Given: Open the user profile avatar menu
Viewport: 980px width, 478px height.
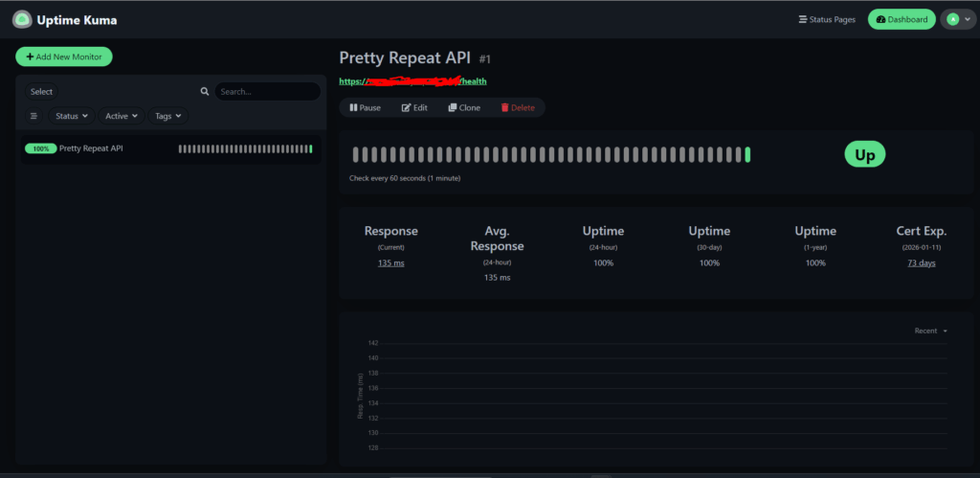Looking at the screenshot, I should point(958,19).
